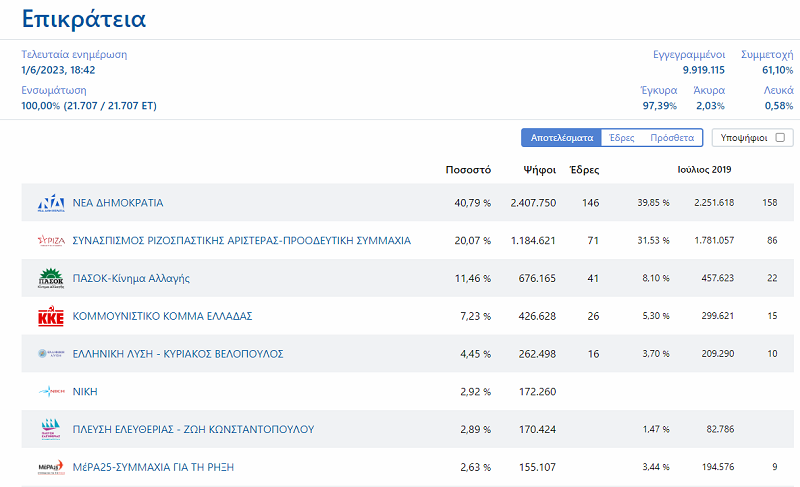Viewport: 800px width, 487px height.
Task: Open the ΝΕΑ ΔΗΜΟΚΡΑΤΙΑ party link
Action: click(118, 203)
